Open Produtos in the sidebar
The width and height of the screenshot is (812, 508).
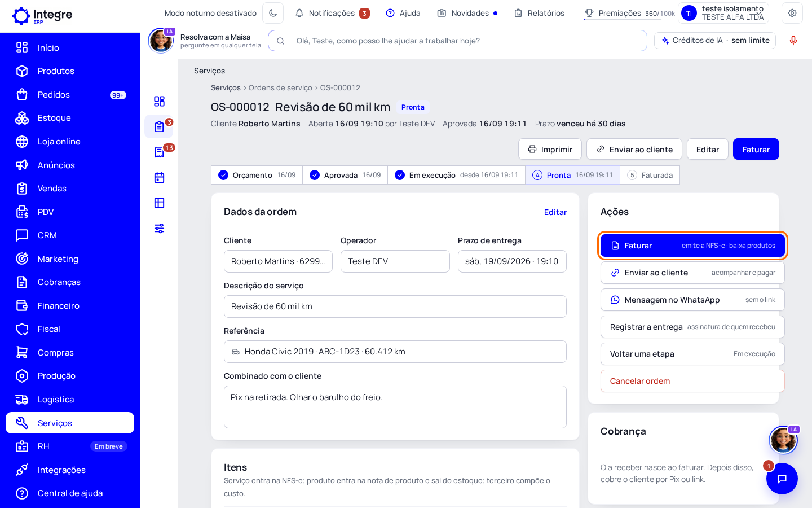[x=70, y=71]
